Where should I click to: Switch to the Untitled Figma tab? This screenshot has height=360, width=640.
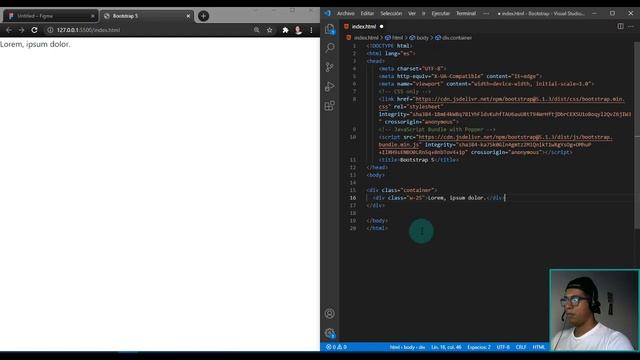pos(50,16)
